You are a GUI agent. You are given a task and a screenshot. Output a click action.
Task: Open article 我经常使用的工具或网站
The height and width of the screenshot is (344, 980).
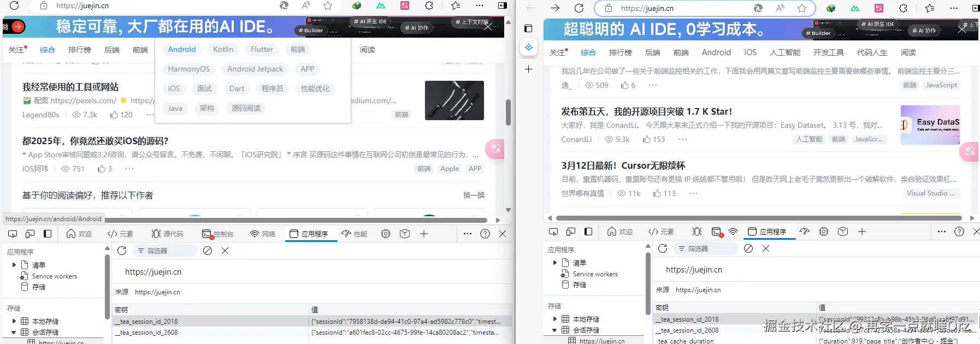pos(70,87)
